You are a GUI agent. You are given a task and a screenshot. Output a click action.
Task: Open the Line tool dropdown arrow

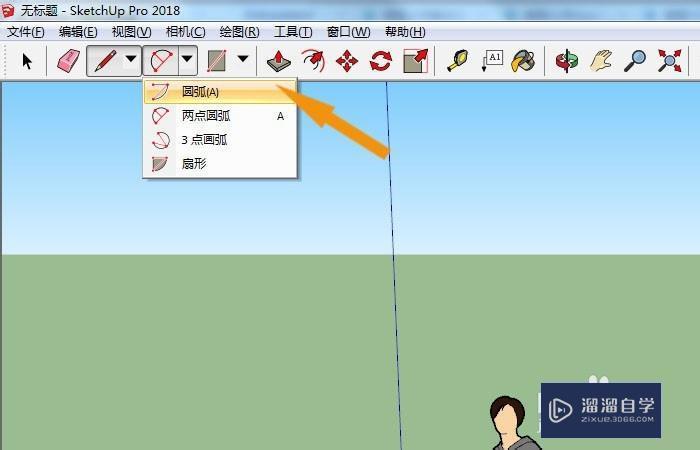point(131,59)
